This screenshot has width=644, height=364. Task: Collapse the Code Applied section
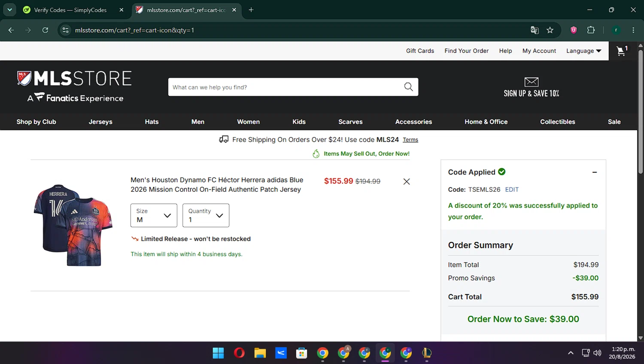[x=595, y=172]
